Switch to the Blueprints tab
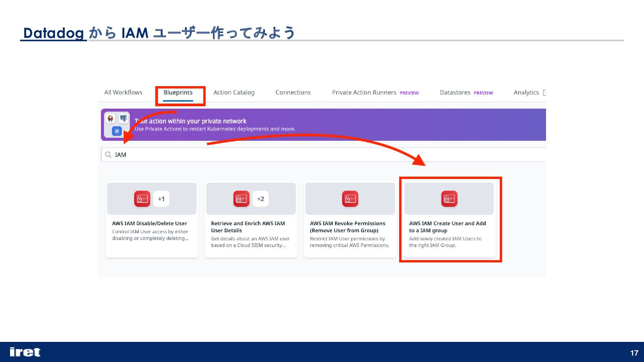644x362 pixels. [178, 93]
